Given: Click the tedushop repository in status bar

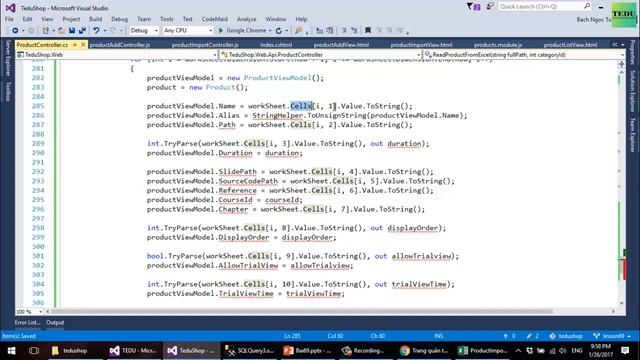Looking at the screenshot, I should pos(566,336).
